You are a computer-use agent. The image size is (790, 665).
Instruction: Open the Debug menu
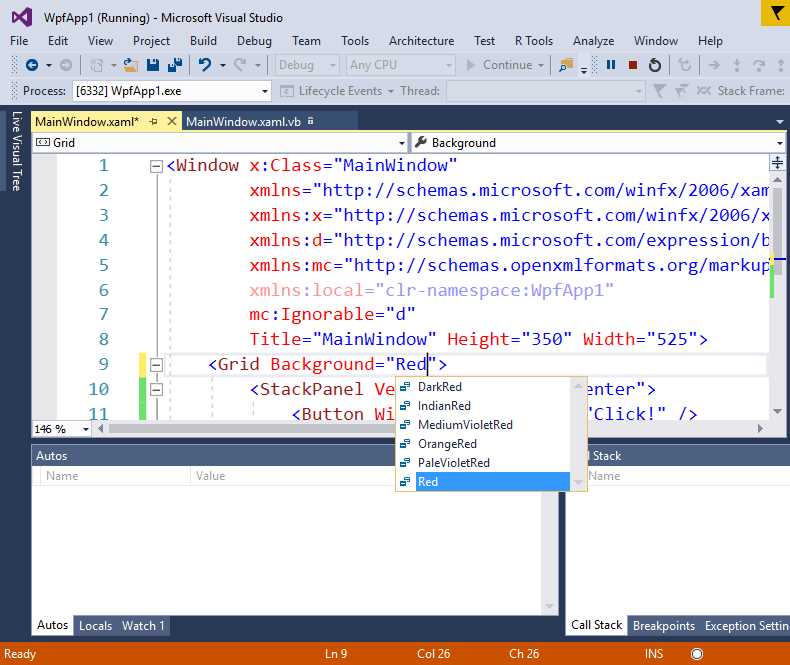pyautogui.click(x=254, y=41)
